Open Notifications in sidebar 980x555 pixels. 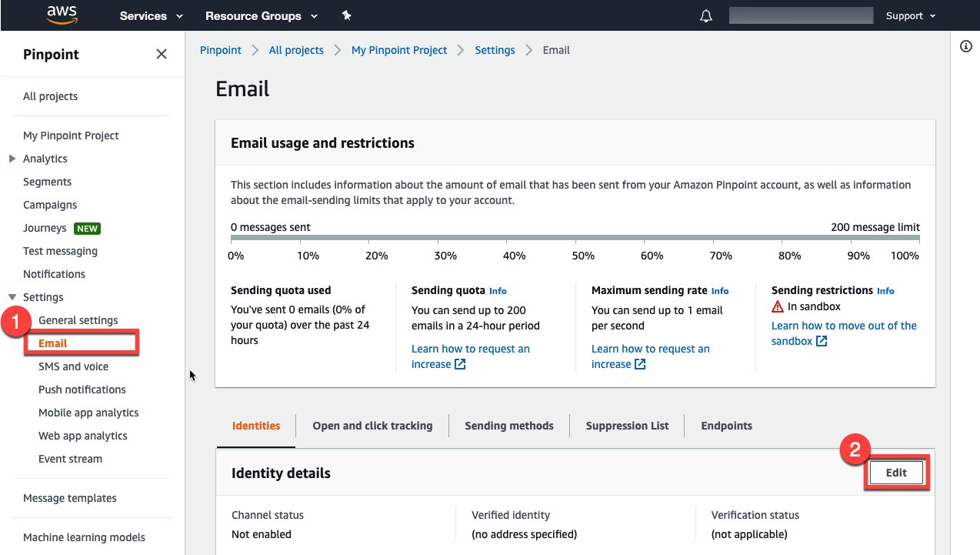pyautogui.click(x=54, y=274)
